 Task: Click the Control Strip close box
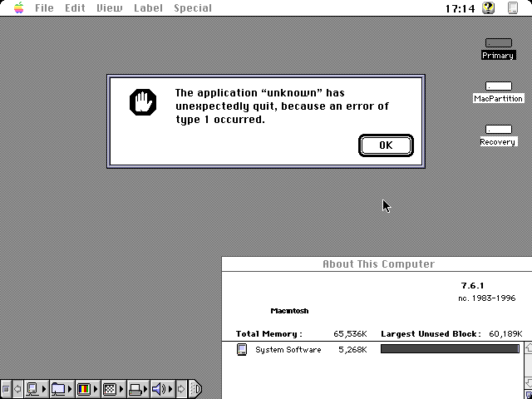6,389
